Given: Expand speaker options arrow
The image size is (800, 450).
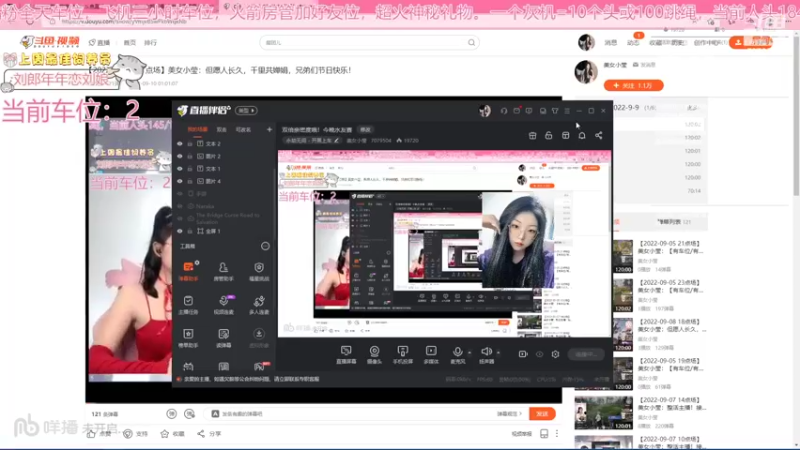Looking at the screenshot, I should click(x=498, y=352).
